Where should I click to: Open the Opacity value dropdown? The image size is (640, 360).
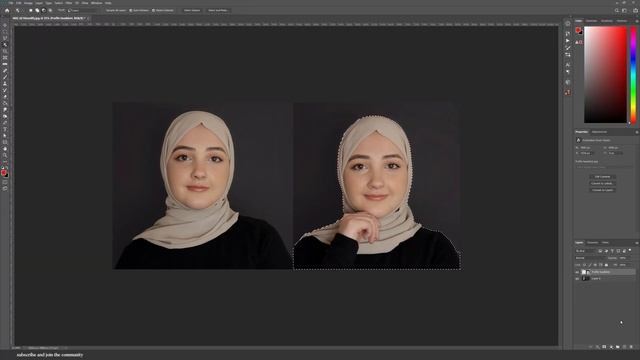[624, 258]
